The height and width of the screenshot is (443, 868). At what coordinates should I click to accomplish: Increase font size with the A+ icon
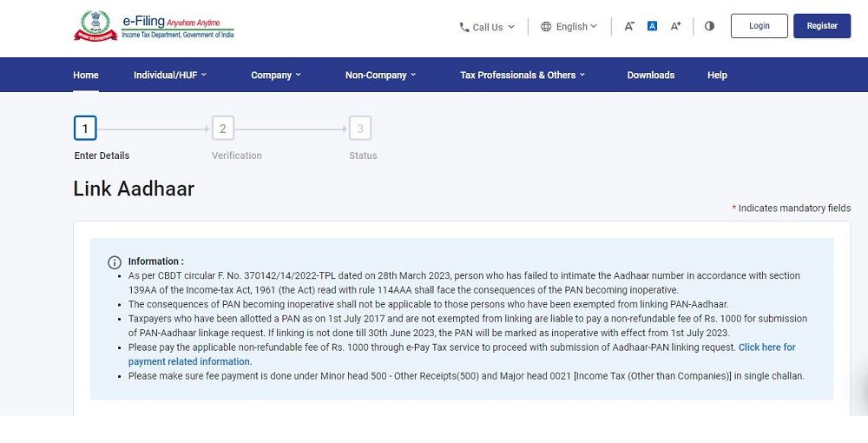(675, 26)
